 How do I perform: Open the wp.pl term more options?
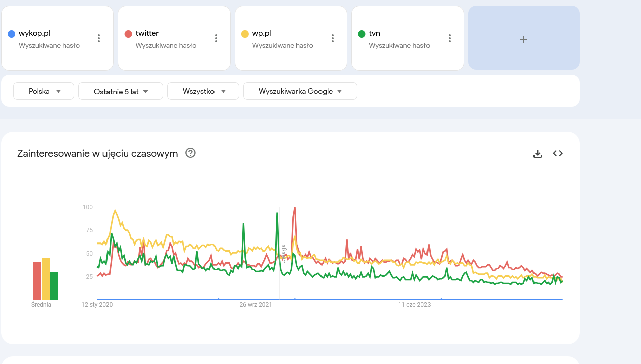[332, 38]
